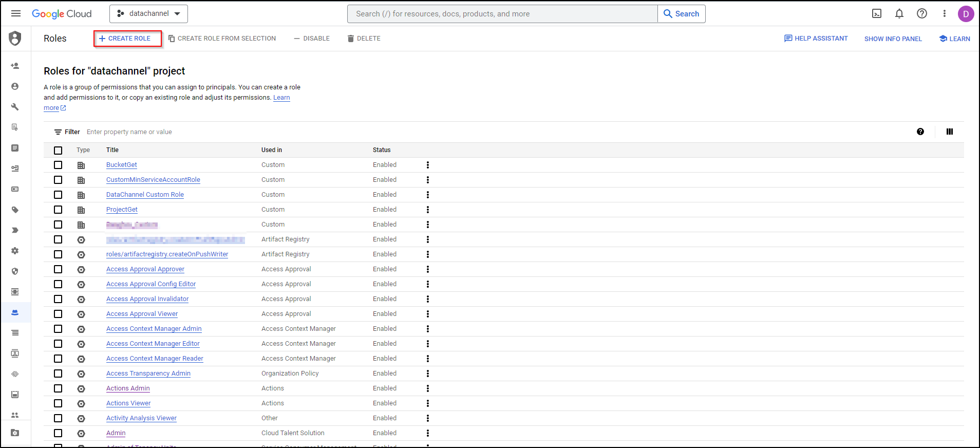Click the Google Cloud logo
This screenshot has width=980, height=448.
[x=62, y=14]
